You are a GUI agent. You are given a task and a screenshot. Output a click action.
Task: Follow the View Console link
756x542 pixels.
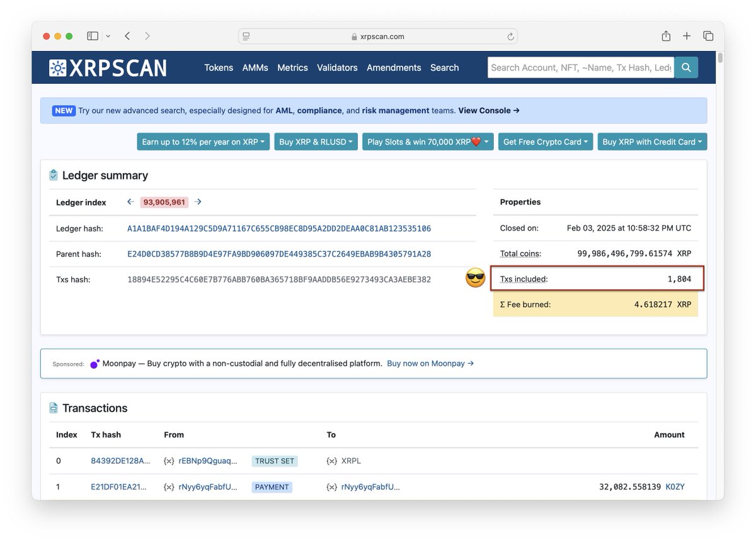click(x=489, y=110)
